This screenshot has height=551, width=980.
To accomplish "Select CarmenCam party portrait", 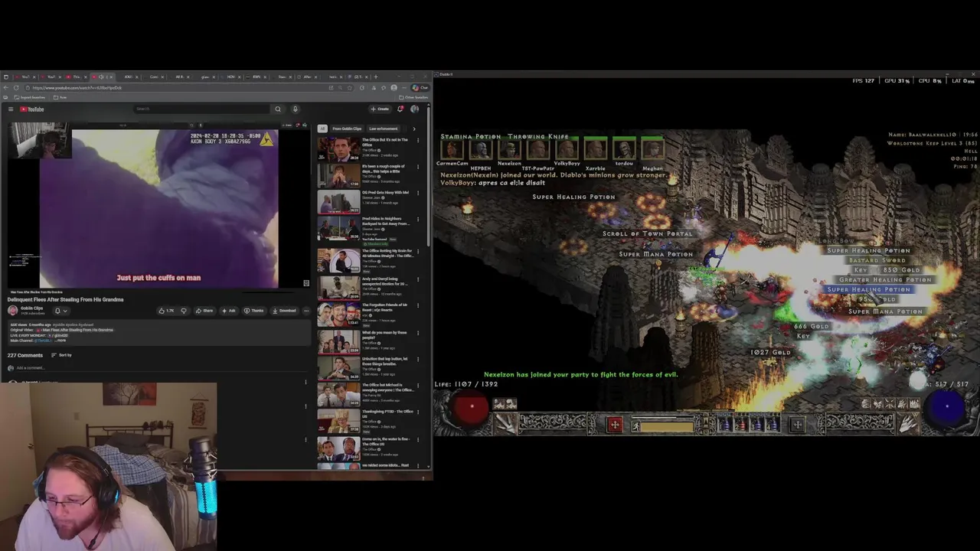I will click(x=452, y=149).
